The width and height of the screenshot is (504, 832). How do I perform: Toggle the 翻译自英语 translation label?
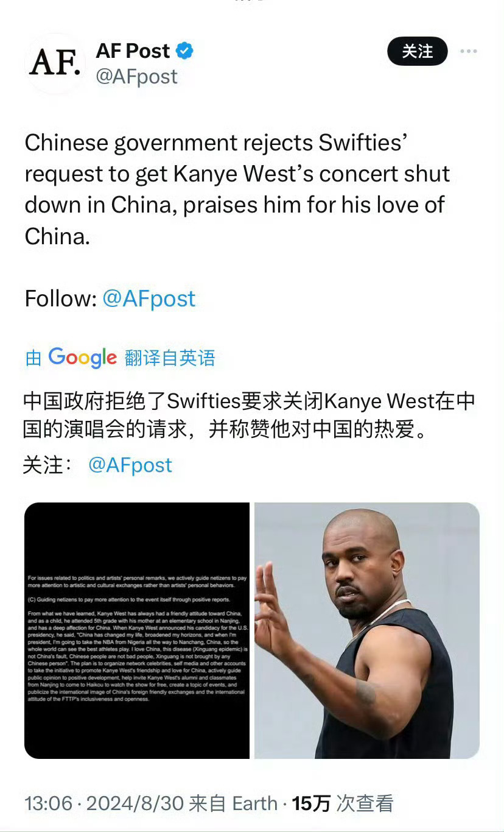click(x=170, y=358)
